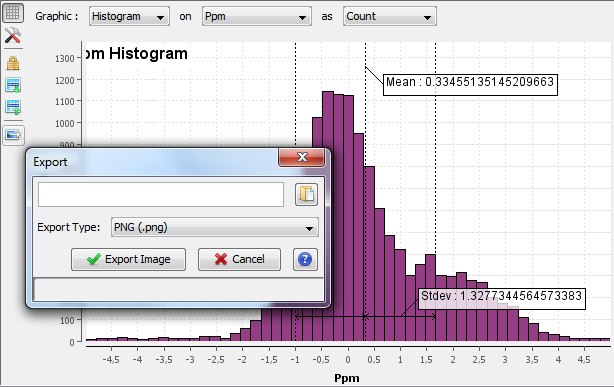The height and width of the screenshot is (387, 614).
Task: Click the Export dialog title text
Action: point(50,162)
